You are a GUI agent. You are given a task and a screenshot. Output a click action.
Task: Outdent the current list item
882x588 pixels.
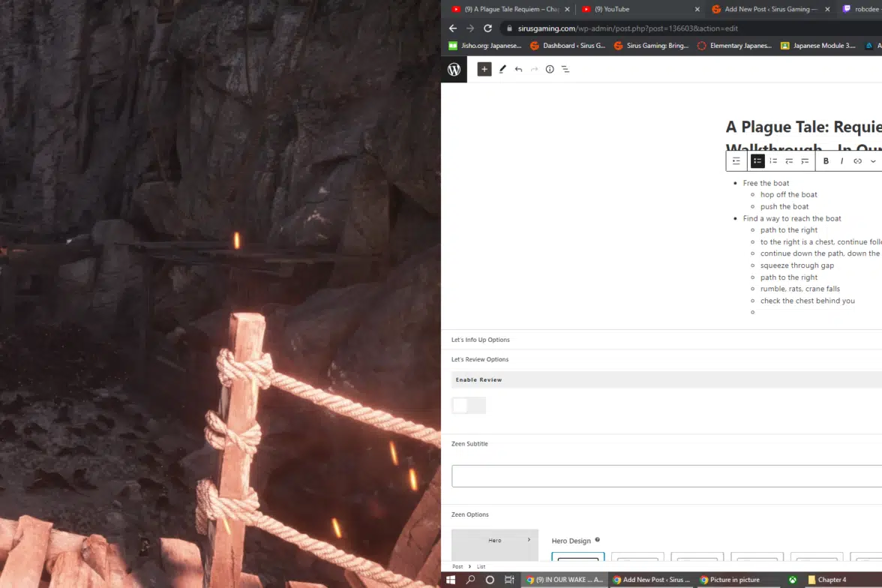[x=789, y=161]
